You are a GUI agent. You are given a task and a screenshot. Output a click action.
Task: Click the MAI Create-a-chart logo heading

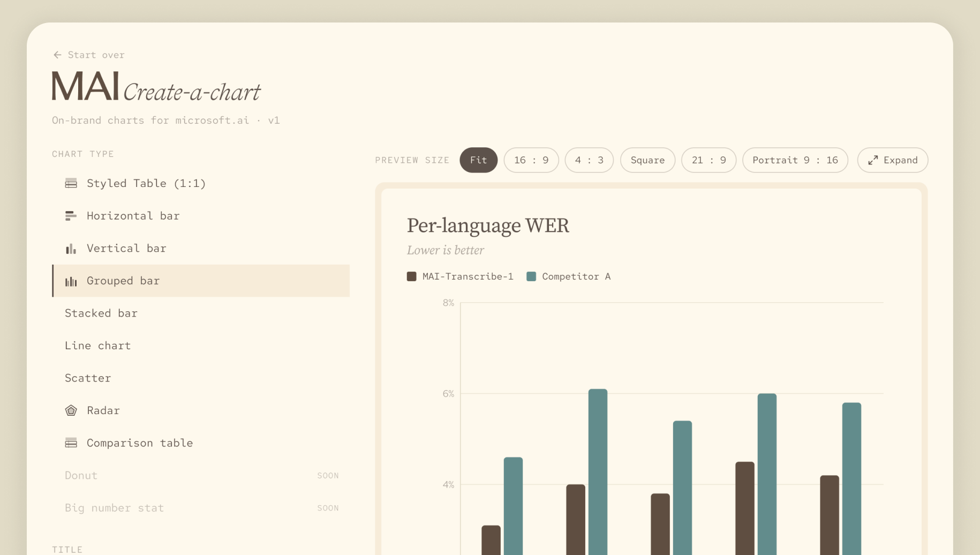156,87
